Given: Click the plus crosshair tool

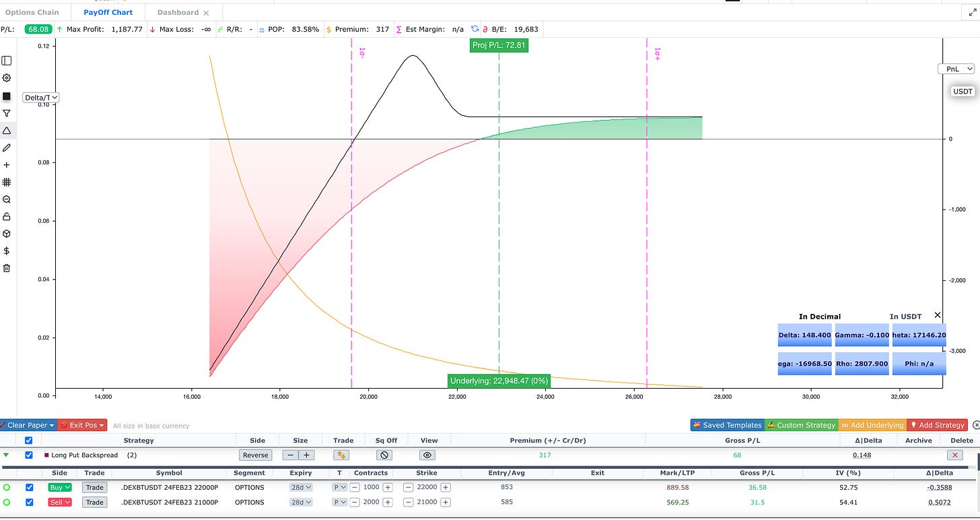Looking at the screenshot, I should click(7, 165).
